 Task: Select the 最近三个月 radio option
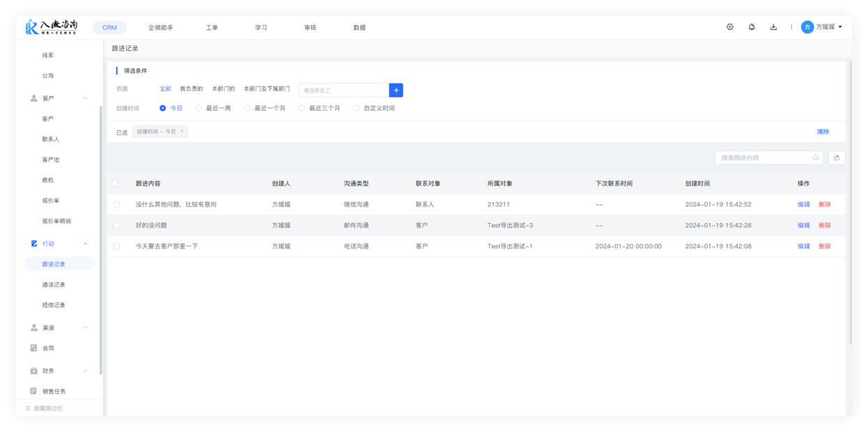click(302, 108)
